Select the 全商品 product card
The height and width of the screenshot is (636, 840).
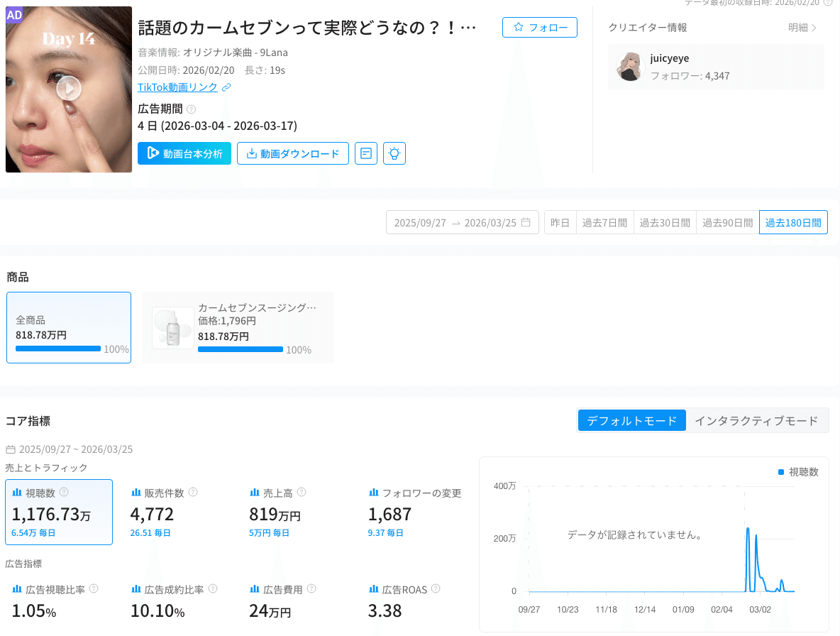69,327
